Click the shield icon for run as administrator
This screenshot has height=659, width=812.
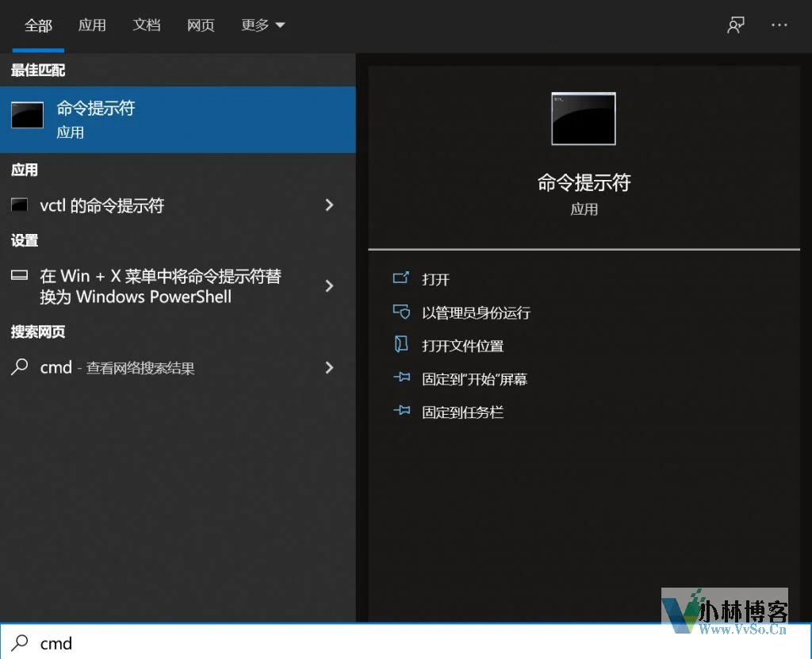click(x=401, y=312)
